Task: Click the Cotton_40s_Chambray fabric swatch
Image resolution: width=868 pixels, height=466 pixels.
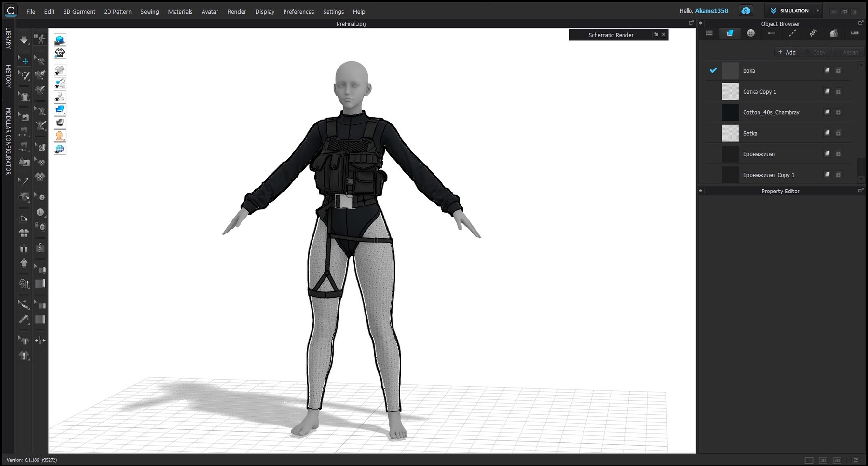Action: coord(730,112)
